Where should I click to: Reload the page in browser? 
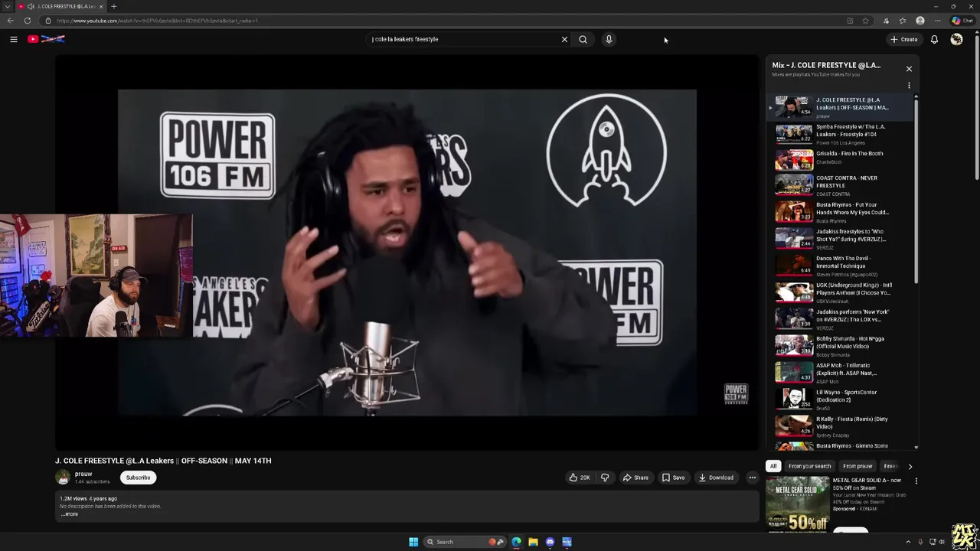(x=28, y=21)
